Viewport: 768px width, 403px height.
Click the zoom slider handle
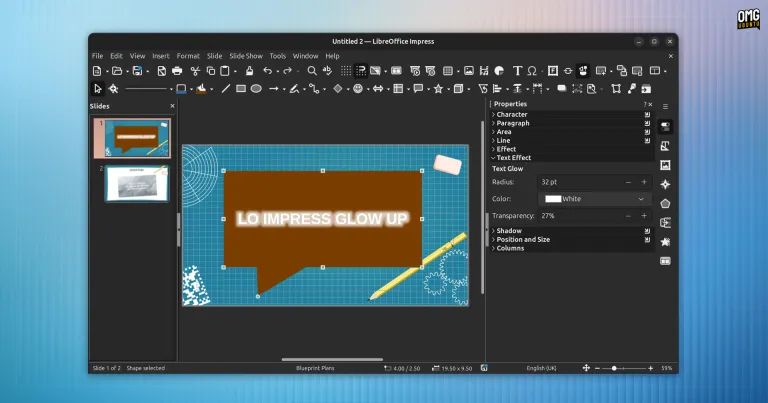(614, 368)
